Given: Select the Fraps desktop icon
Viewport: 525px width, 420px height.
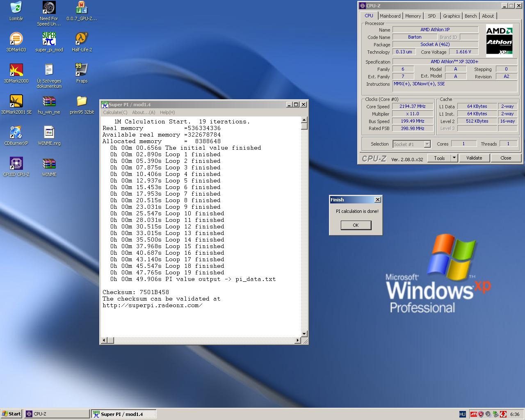Looking at the screenshot, I should tap(82, 71).
